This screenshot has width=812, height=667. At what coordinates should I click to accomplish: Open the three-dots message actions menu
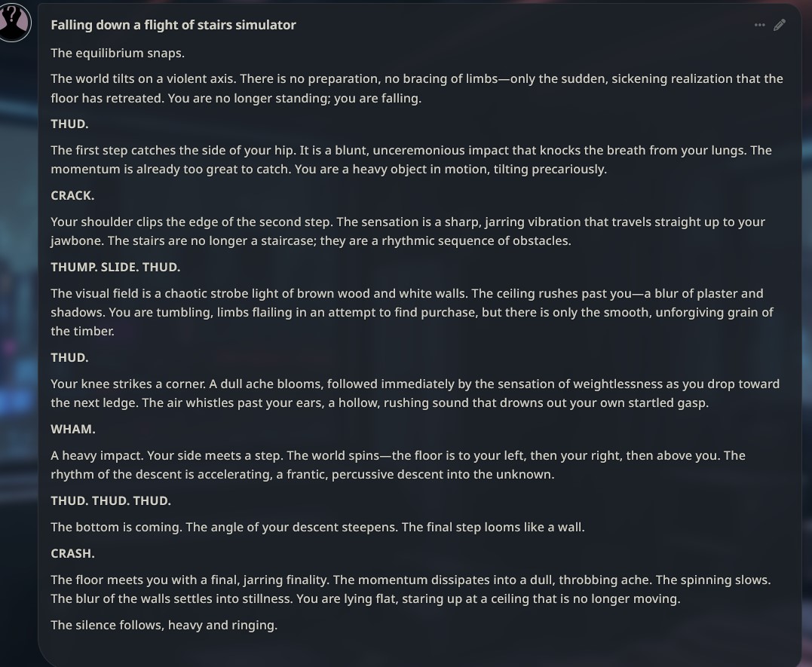click(760, 25)
